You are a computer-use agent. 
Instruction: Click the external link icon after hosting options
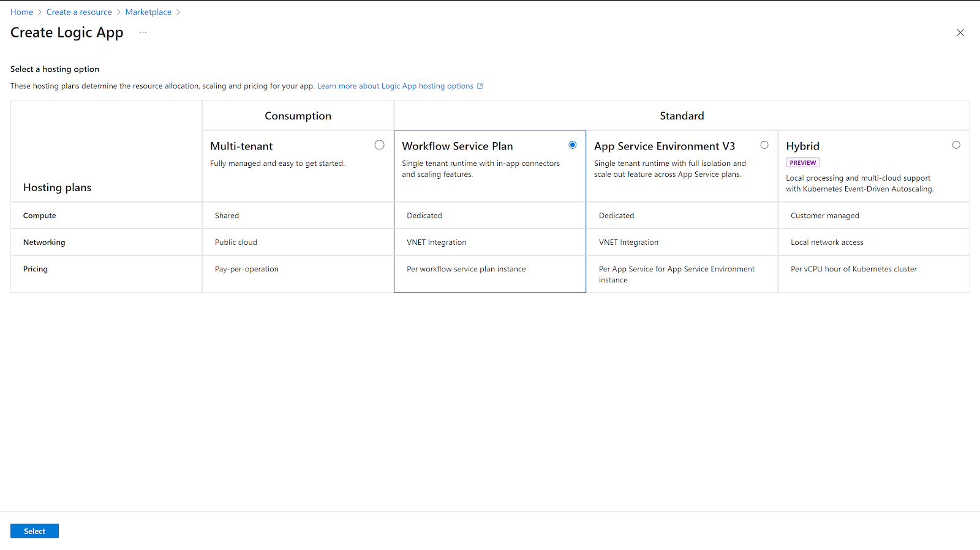pyautogui.click(x=480, y=86)
